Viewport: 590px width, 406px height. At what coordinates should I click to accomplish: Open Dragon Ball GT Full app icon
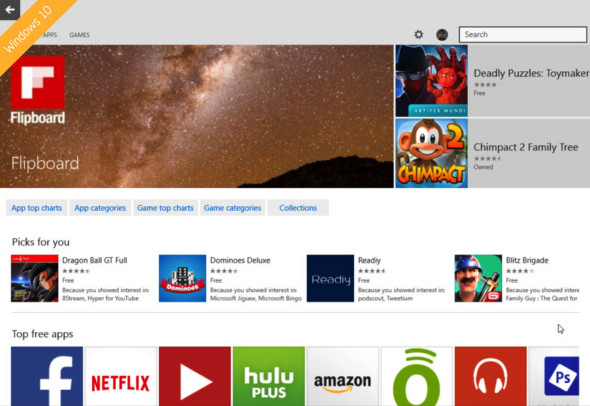click(35, 278)
